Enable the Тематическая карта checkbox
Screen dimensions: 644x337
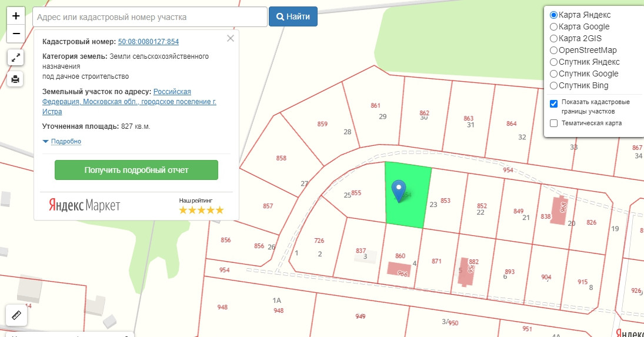(x=553, y=123)
